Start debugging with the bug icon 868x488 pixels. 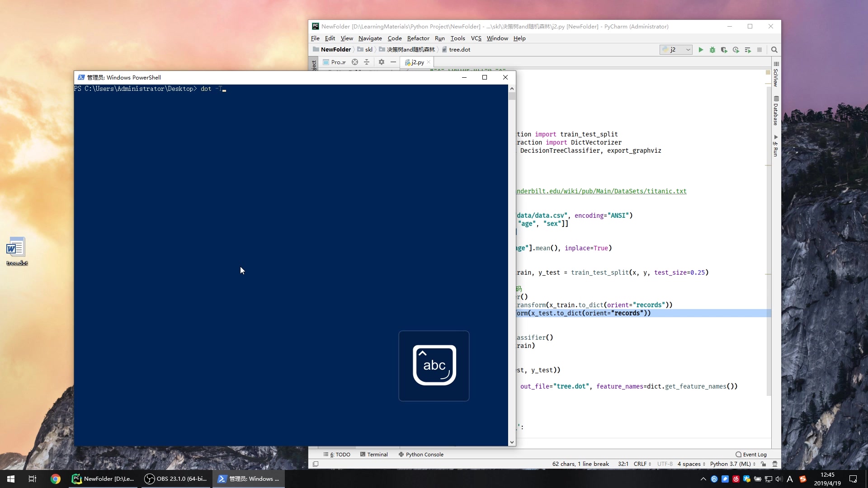pyautogui.click(x=712, y=50)
